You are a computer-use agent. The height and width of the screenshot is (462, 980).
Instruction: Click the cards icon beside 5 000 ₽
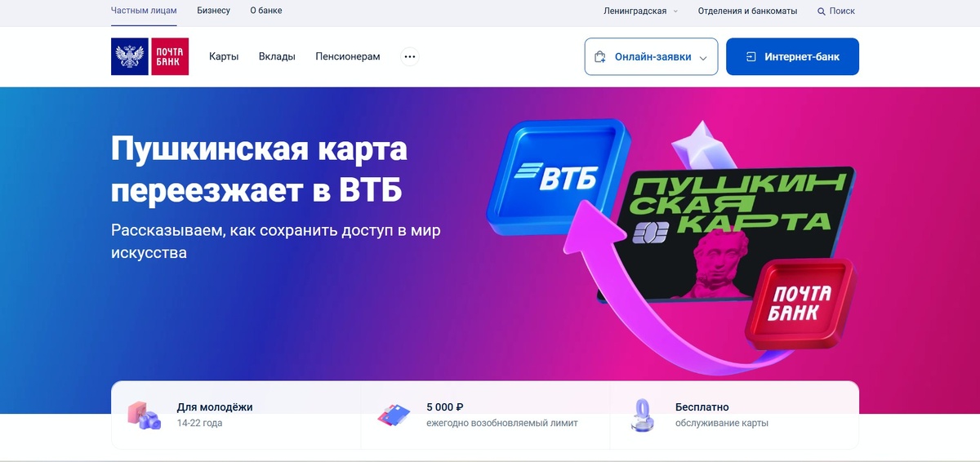pyautogui.click(x=394, y=415)
